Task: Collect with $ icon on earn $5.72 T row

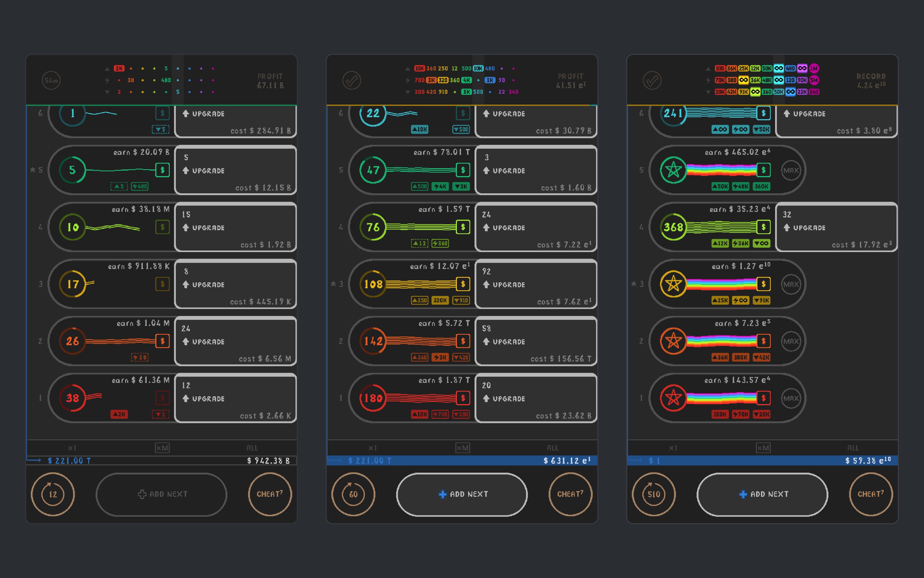Action: (x=463, y=341)
